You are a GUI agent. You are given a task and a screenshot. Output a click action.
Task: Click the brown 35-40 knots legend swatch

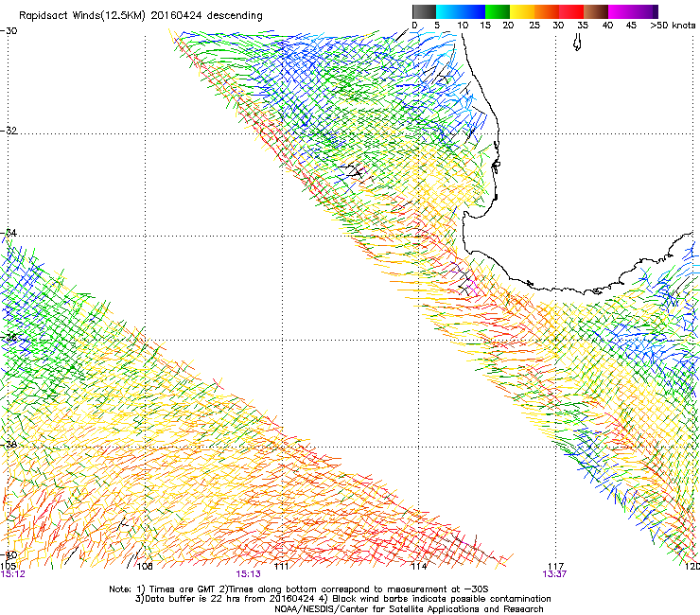pos(596,11)
